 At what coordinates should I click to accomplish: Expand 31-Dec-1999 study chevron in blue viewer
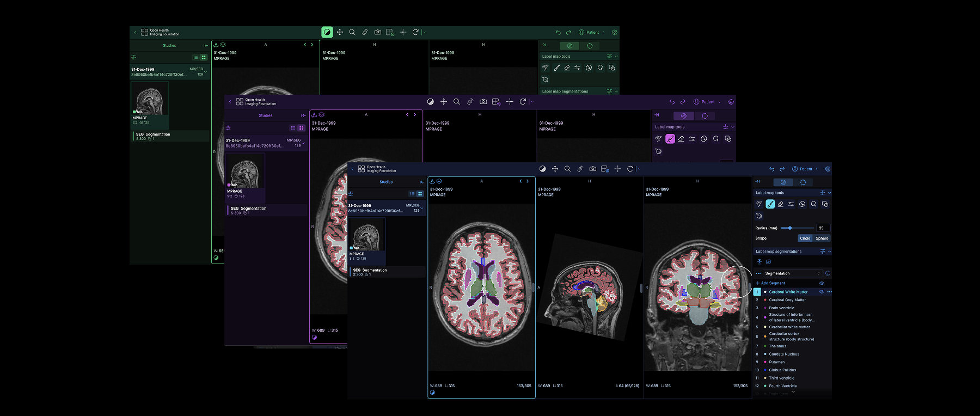coord(422,209)
